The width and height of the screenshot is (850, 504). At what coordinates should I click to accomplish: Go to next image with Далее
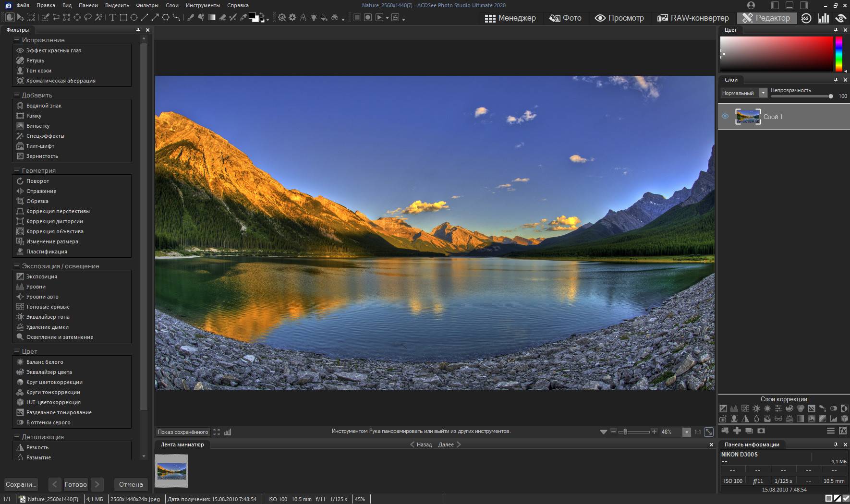449,444
